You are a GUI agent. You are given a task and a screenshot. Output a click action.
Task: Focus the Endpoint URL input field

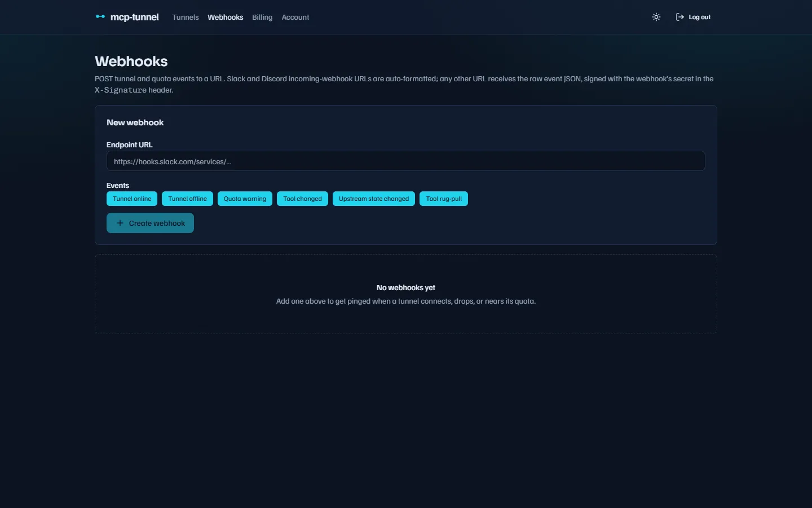tap(406, 161)
